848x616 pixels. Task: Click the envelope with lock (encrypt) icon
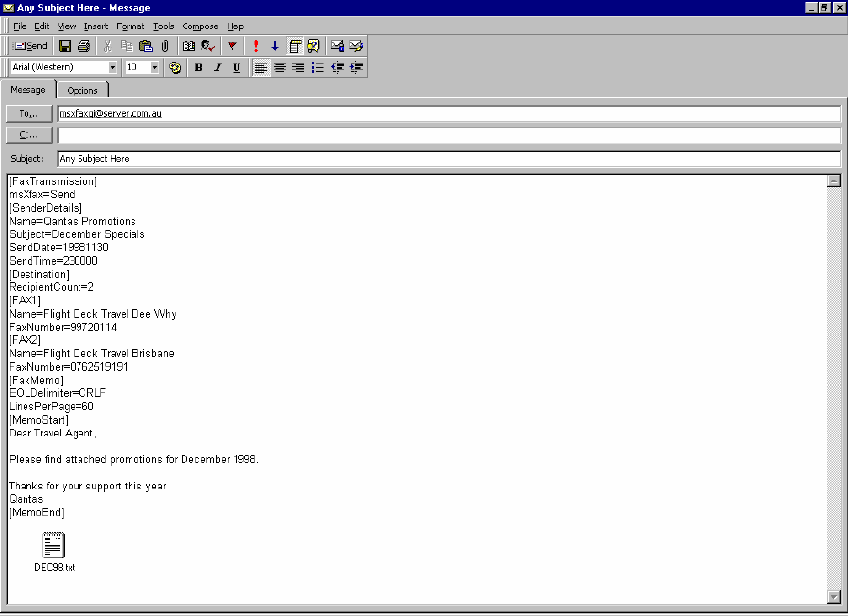pyautogui.click(x=338, y=46)
